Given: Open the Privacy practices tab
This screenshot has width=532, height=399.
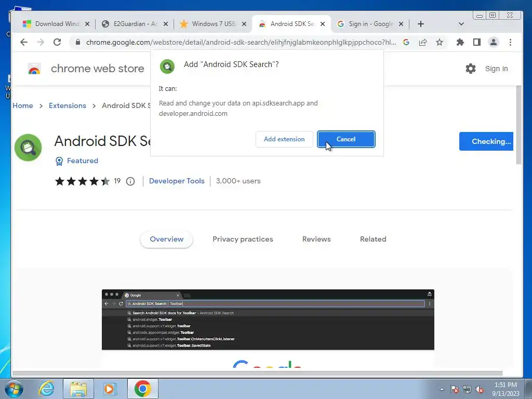Looking at the screenshot, I should coord(243,239).
